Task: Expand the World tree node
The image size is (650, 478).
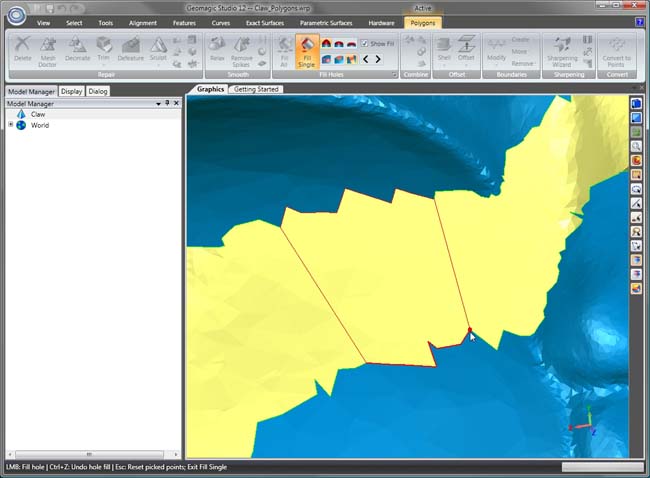Action: tap(11, 124)
